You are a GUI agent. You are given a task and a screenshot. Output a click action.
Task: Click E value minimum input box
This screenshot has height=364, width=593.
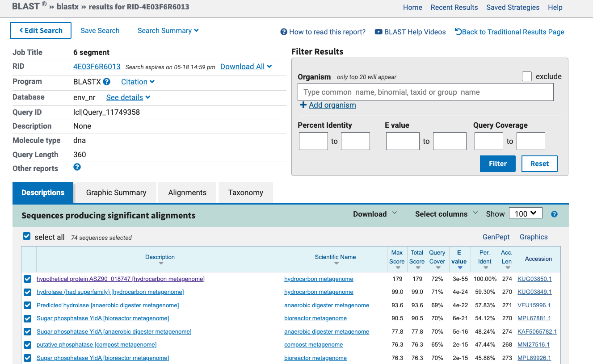[403, 141]
